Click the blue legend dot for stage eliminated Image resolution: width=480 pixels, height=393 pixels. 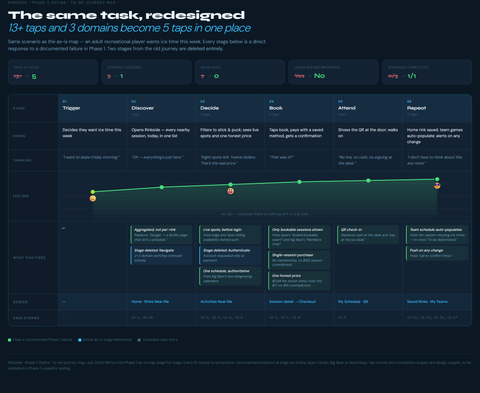[x=80, y=340]
